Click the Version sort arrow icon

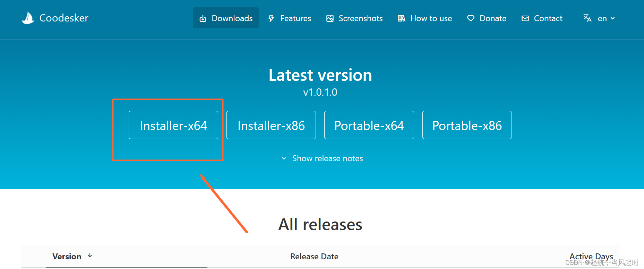[x=90, y=255]
